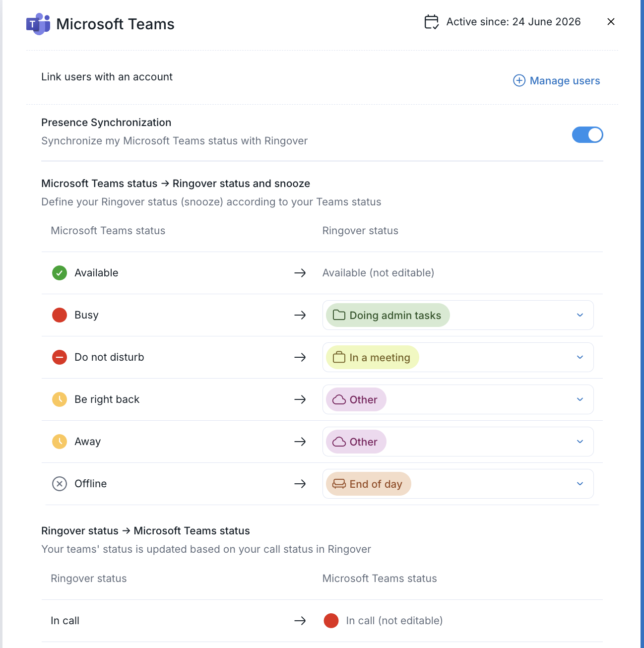Open the Be right back Ringover status dropdown
This screenshot has height=648, width=644.
458,399
